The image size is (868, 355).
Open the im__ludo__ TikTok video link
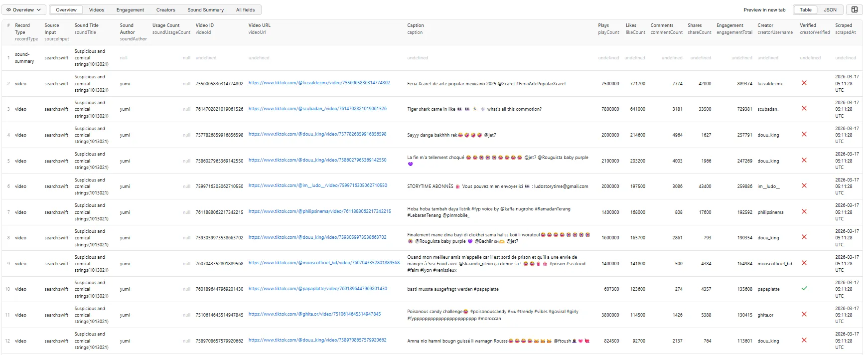click(317, 185)
